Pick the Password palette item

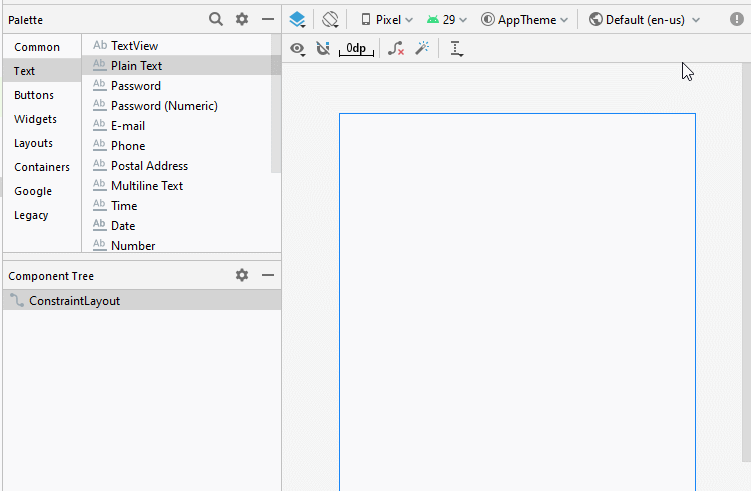coord(176,86)
